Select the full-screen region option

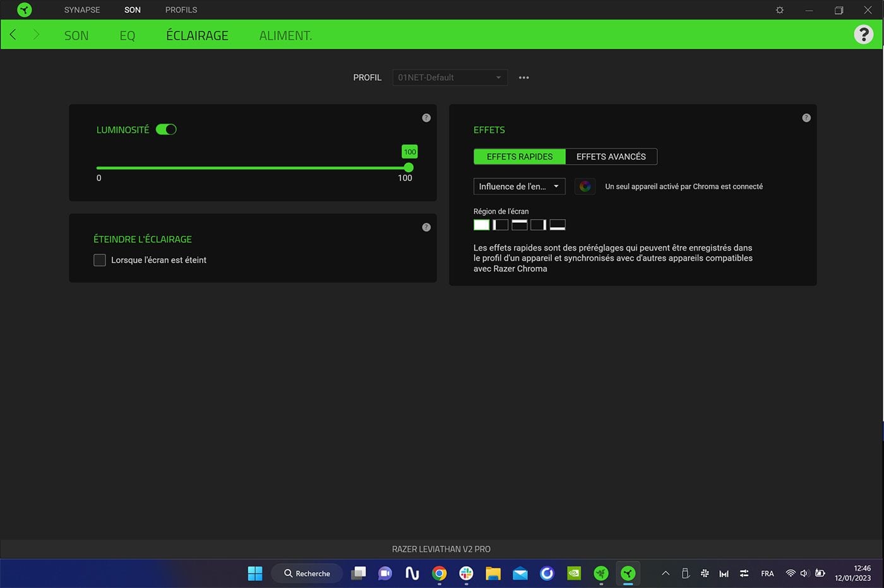(x=481, y=225)
